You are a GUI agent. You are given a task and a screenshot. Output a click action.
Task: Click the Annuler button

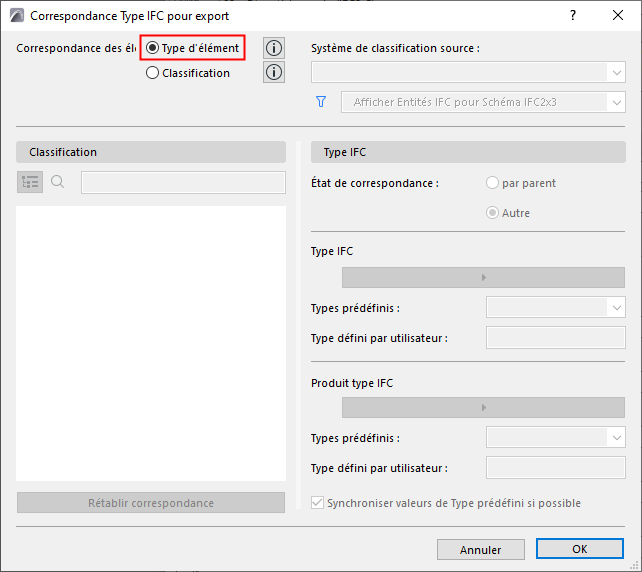coord(481,549)
